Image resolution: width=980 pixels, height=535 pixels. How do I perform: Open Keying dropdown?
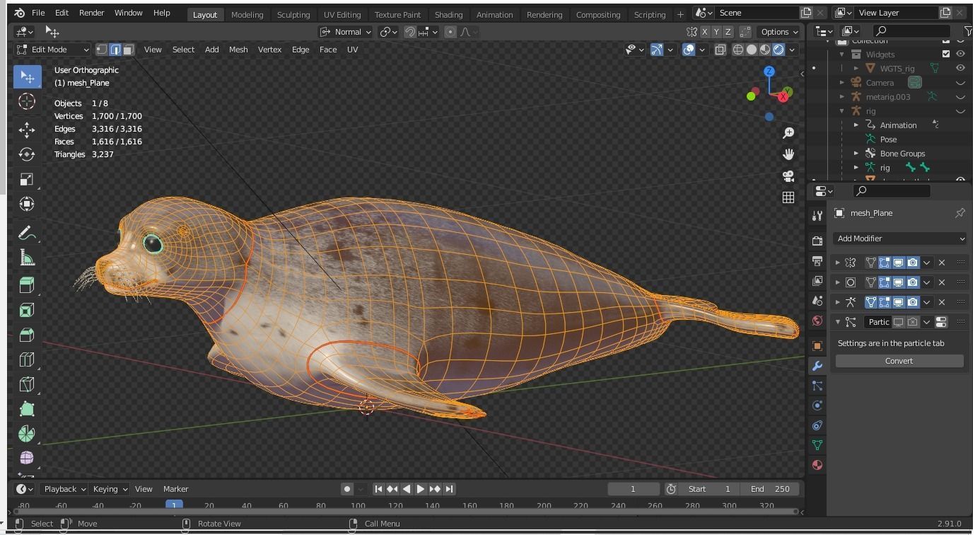[110, 489]
